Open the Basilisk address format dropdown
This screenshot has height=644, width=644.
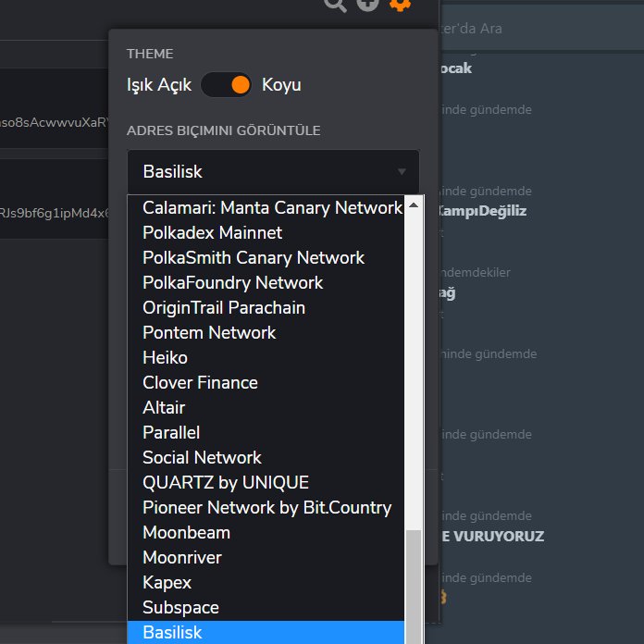[x=274, y=172]
